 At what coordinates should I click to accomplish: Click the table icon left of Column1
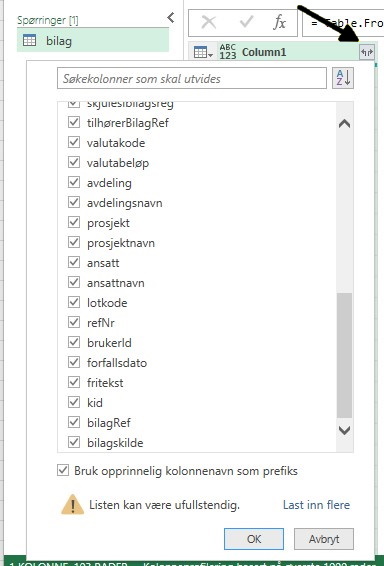point(203,53)
